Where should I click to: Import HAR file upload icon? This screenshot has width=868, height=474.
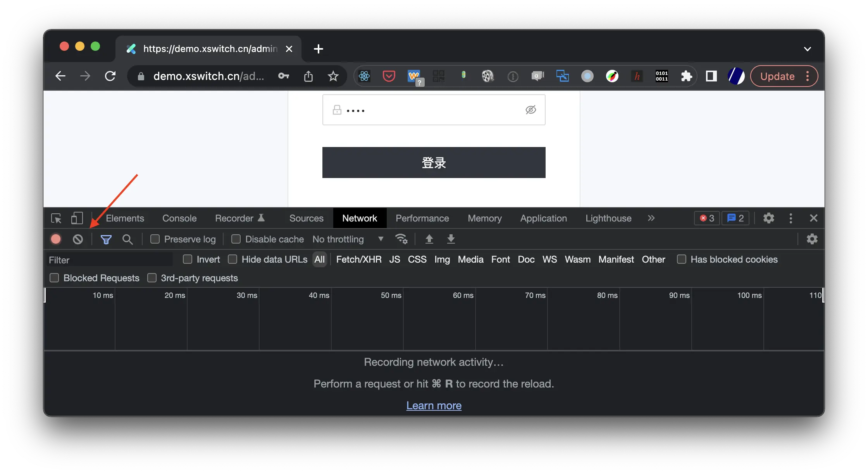tap(429, 239)
